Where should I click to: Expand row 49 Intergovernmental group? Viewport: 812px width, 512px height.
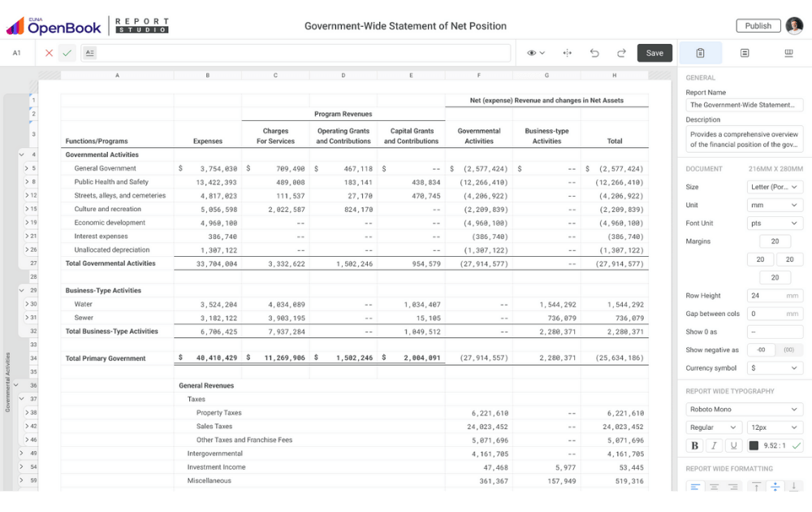(x=22, y=453)
